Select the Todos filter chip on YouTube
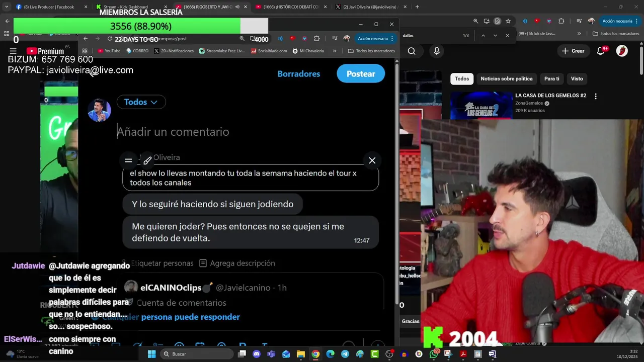This screenshot has height=362, width=644. [x=462, y=78]
